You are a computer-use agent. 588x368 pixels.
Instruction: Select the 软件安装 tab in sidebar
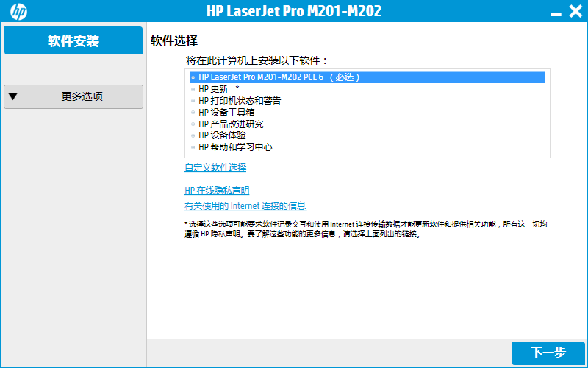(x=73, y=40)
